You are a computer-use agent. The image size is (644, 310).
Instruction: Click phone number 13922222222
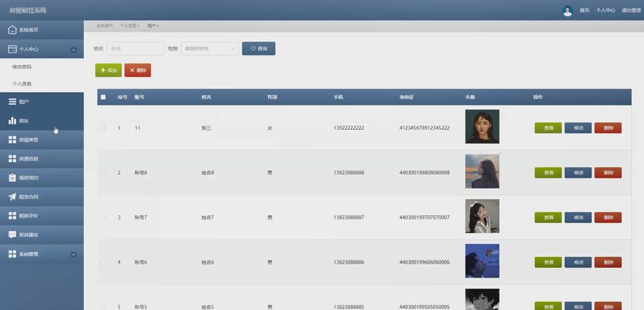pyautogui.click(x=349, y=128)
